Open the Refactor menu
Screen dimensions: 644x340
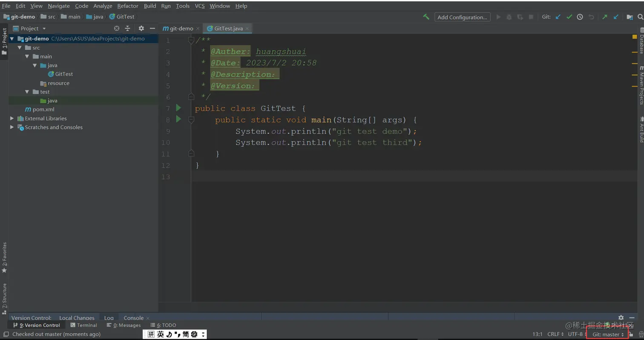(x=128, y=6)
